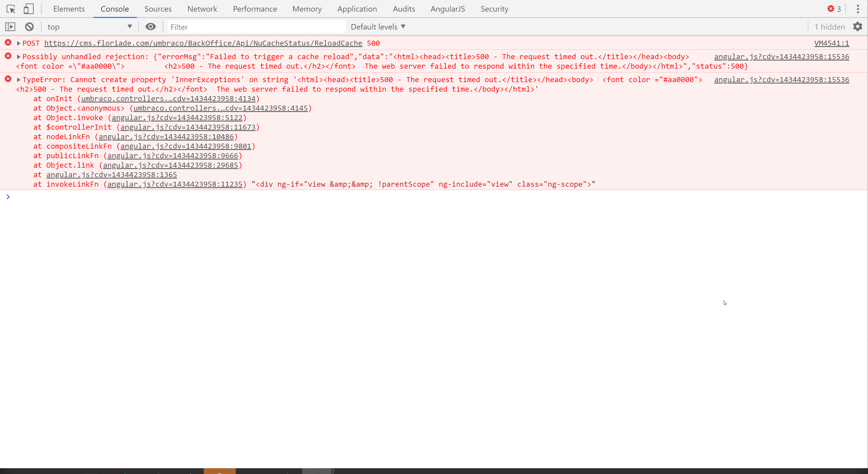Open the JavaScript context dropdown showing top
This screenshot has width=868, height=474.
point(89,27)
